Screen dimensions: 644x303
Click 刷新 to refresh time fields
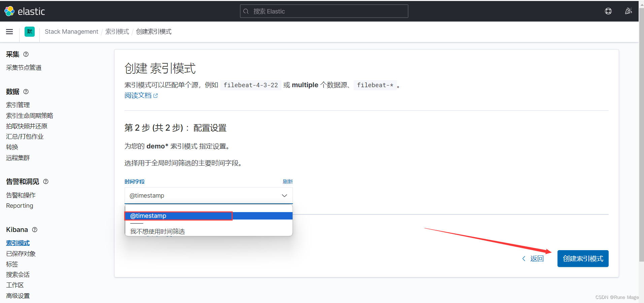[287, 181]
